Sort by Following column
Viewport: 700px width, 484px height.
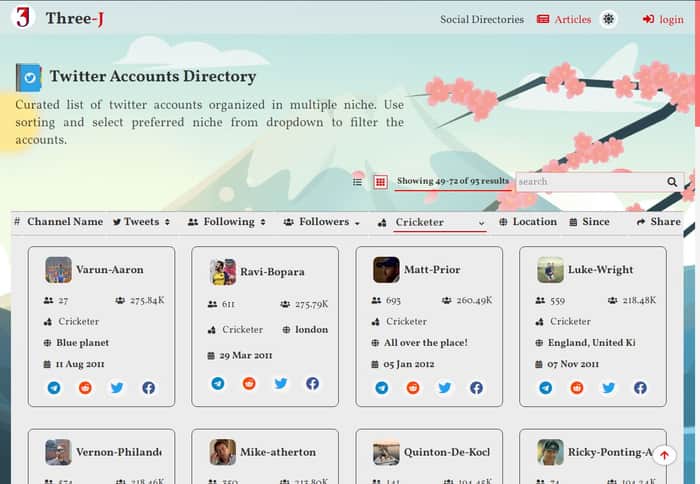[227, 222]
